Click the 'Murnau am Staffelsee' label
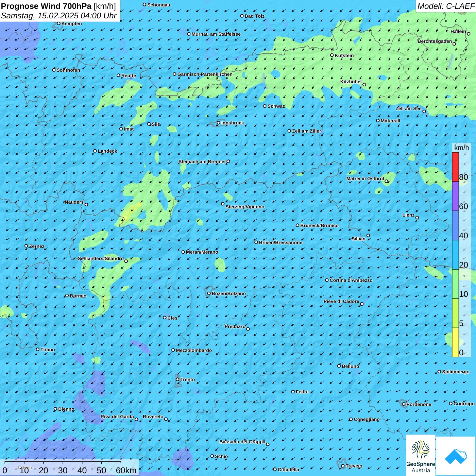Viewport: 476px width, 476px height. 216,34
